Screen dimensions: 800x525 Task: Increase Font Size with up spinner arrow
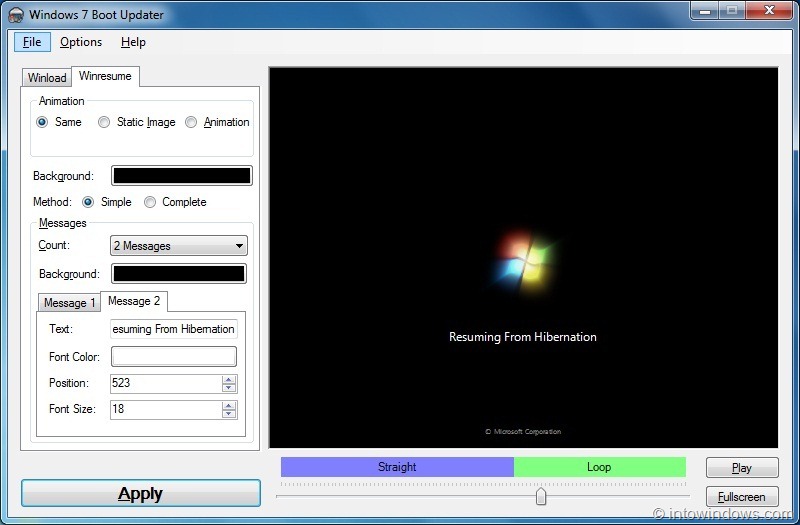(x=229, y=405)
